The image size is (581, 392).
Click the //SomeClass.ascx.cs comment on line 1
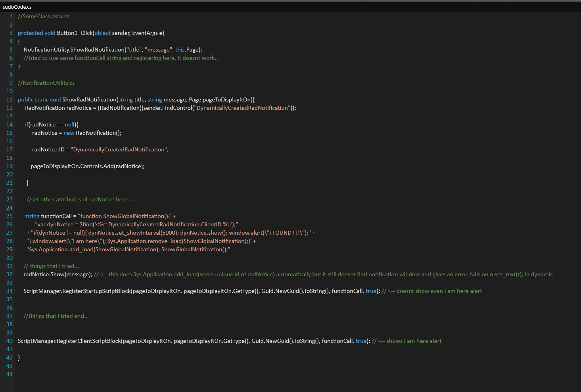44,16
